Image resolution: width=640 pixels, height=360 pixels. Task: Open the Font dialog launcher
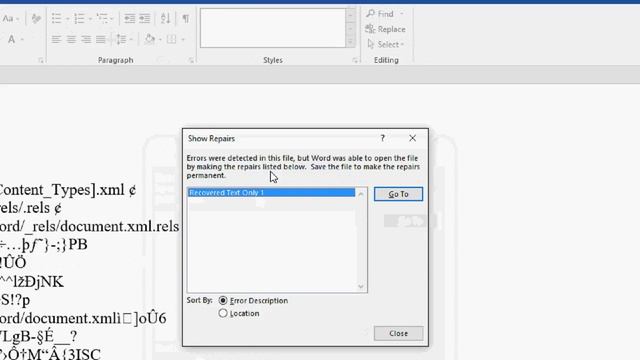tap(41, 60)
